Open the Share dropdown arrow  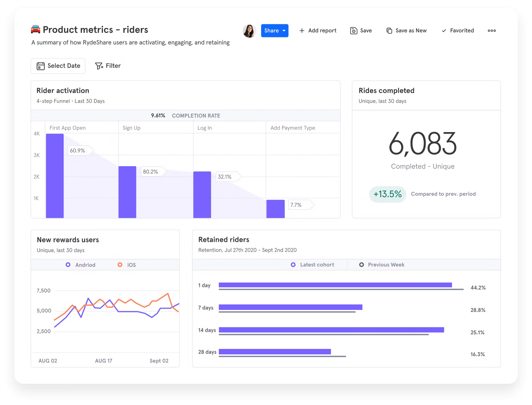tap(283, 30)
